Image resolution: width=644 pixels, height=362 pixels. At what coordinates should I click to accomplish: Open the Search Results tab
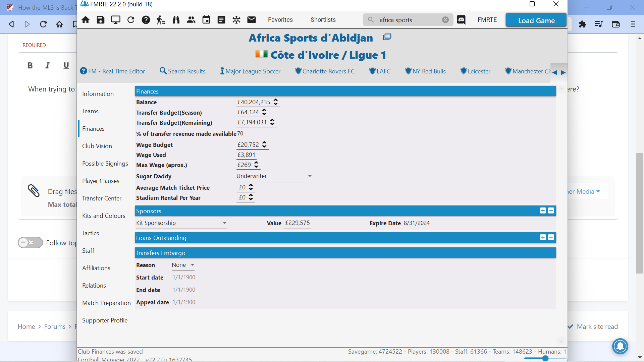click(x=183, y=71)
